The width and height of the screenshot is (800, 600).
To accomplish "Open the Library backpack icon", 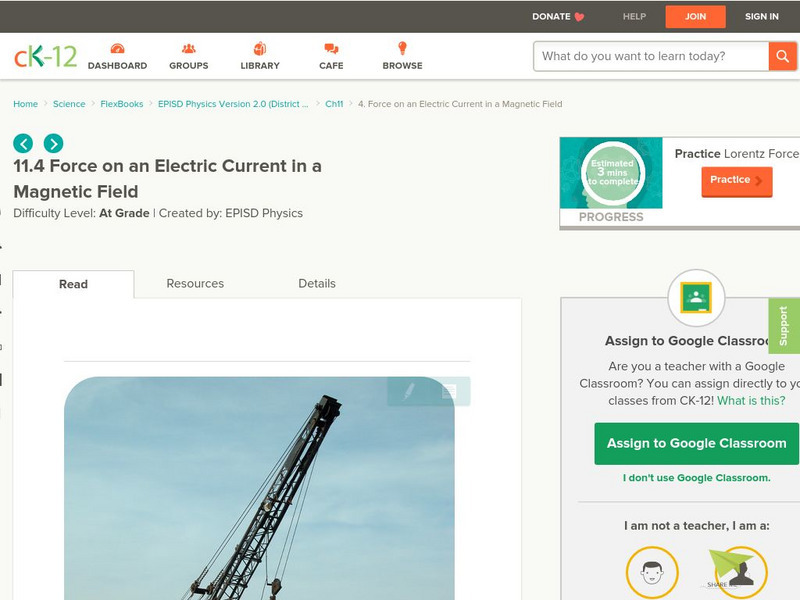I will [260, 48].
